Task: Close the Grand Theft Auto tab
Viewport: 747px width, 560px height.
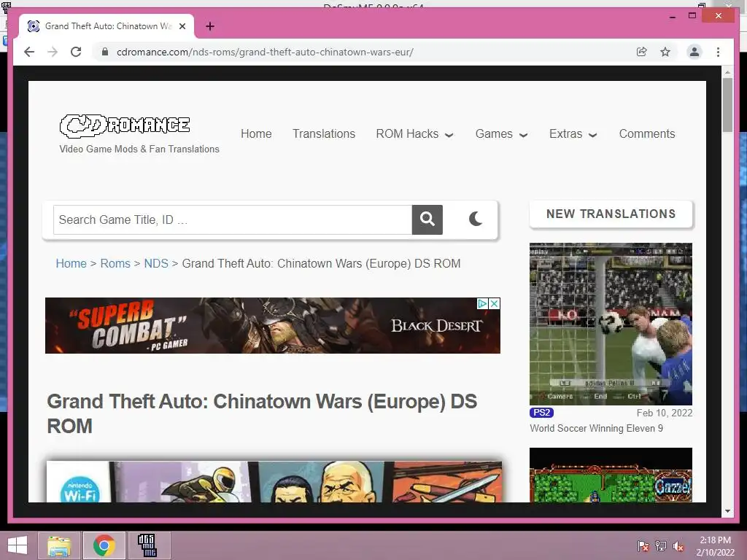Action: [182, 26]
